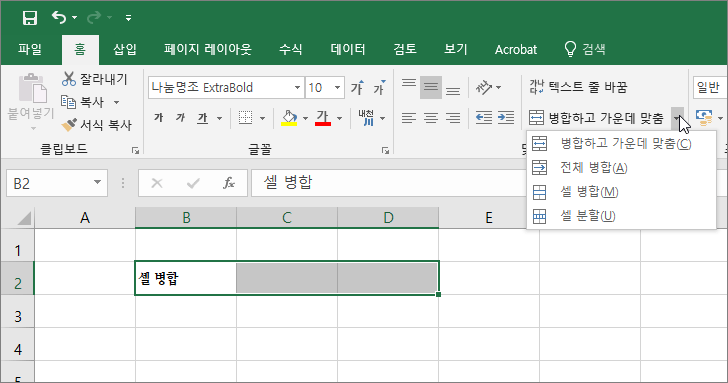
Task: Open the Acrobat tab
Action: 515,49
